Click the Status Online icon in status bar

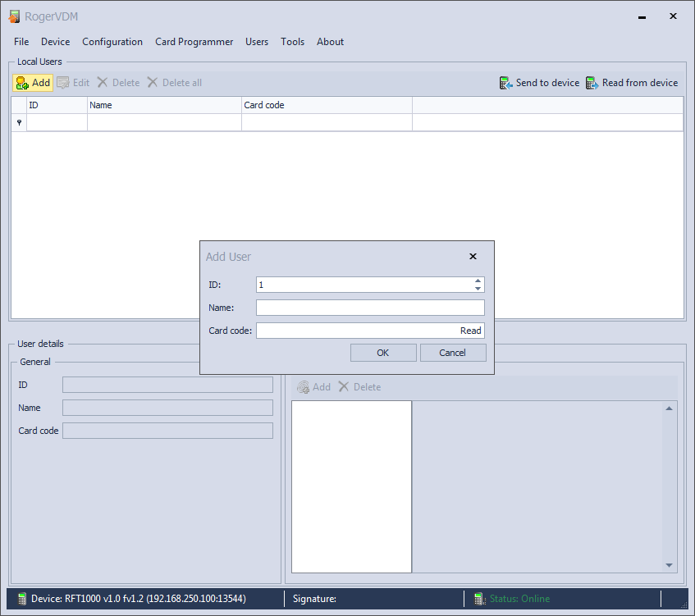479,599
